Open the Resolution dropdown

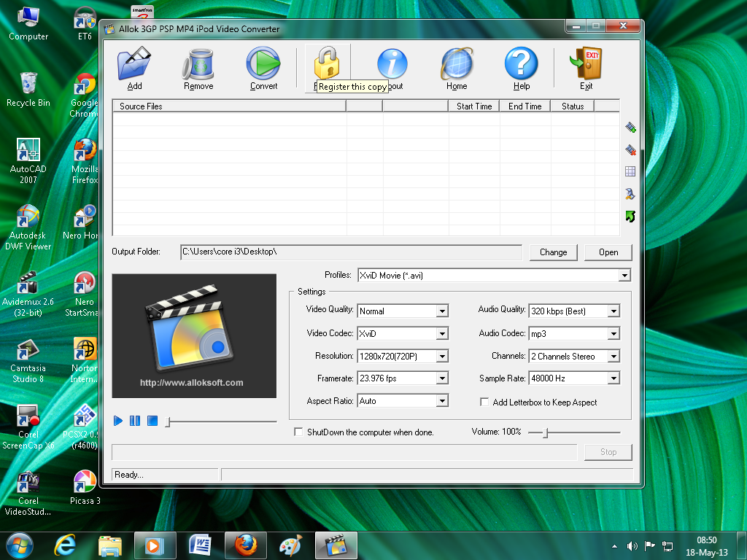point(442,356)
